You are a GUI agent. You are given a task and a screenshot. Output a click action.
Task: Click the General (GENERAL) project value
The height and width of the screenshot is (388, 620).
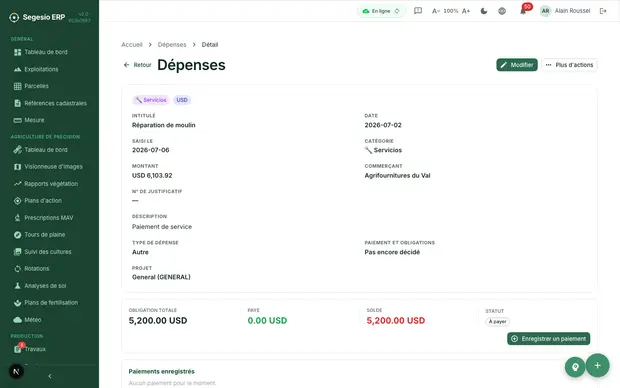(161, 277)
